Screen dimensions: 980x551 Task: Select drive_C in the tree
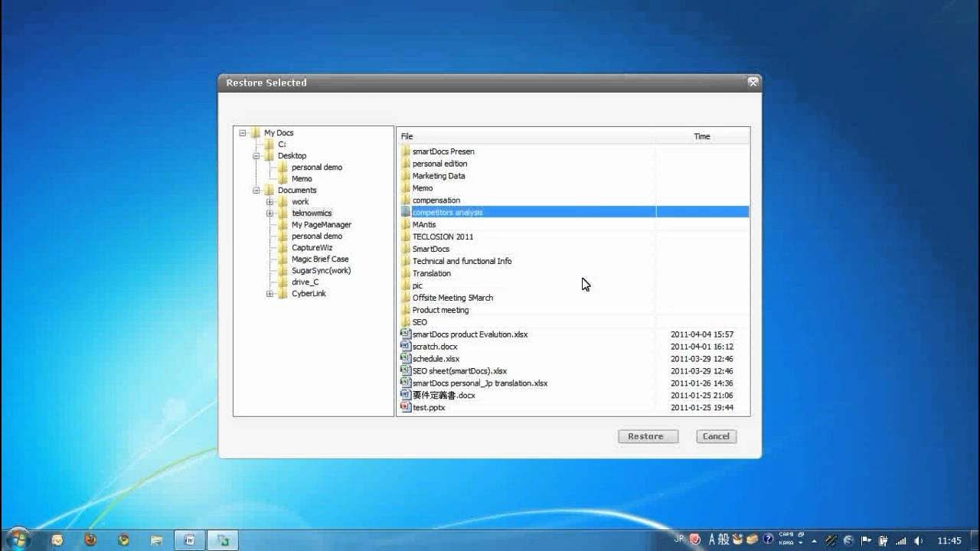pyautogui.click(x=305, y=282)
